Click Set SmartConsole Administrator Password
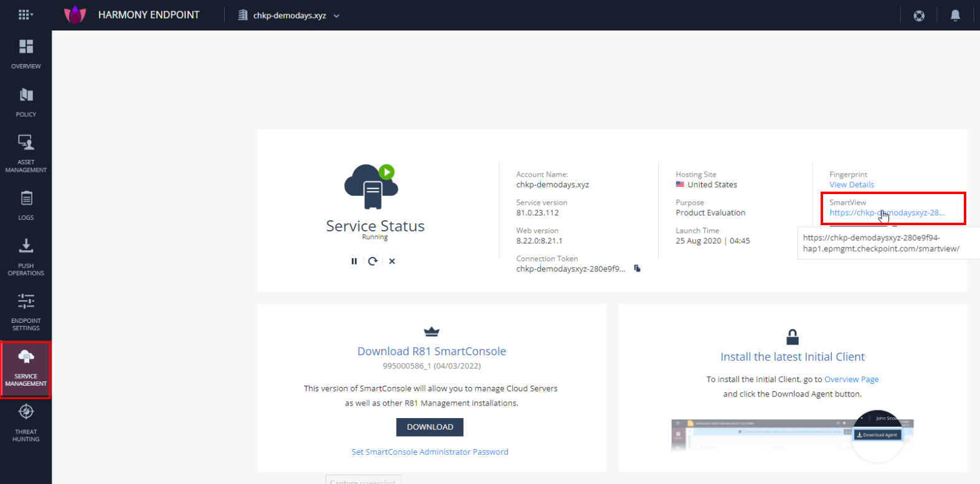 (430, 452)
